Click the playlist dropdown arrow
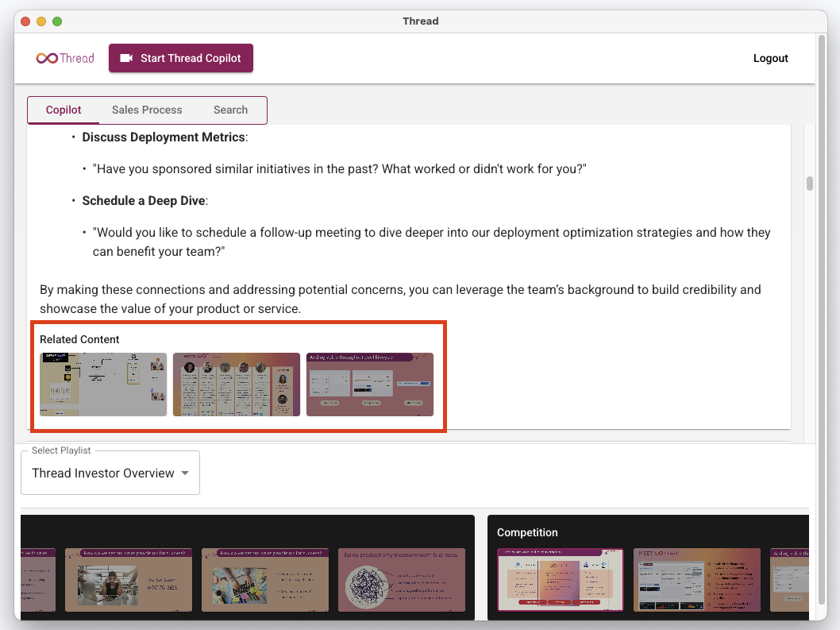This screenshot has height=630, width=840. 185,473
